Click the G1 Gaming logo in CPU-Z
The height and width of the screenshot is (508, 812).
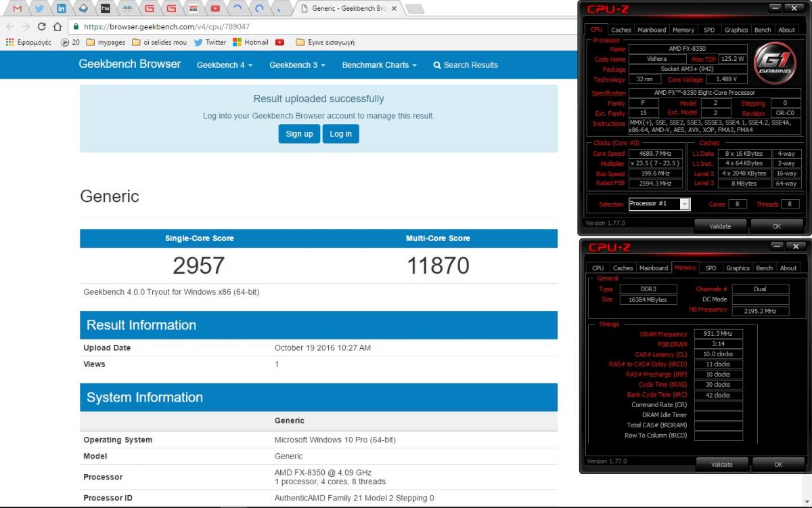coord(774,62)
